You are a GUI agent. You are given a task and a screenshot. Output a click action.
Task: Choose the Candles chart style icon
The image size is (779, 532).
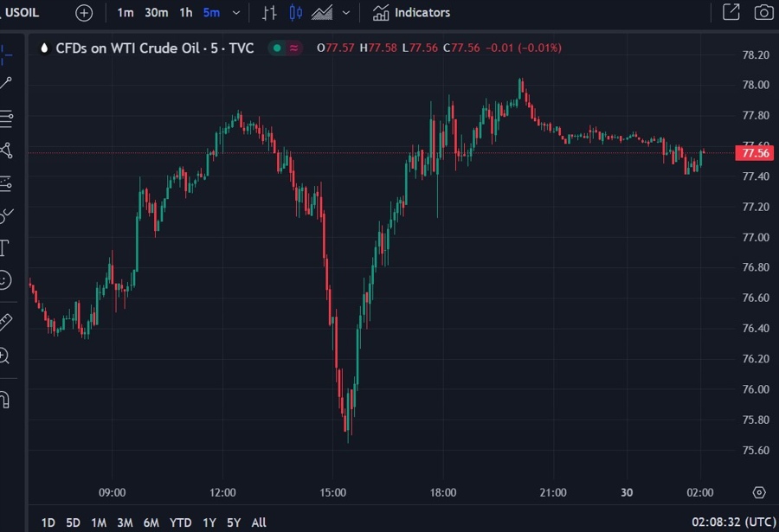296,13
